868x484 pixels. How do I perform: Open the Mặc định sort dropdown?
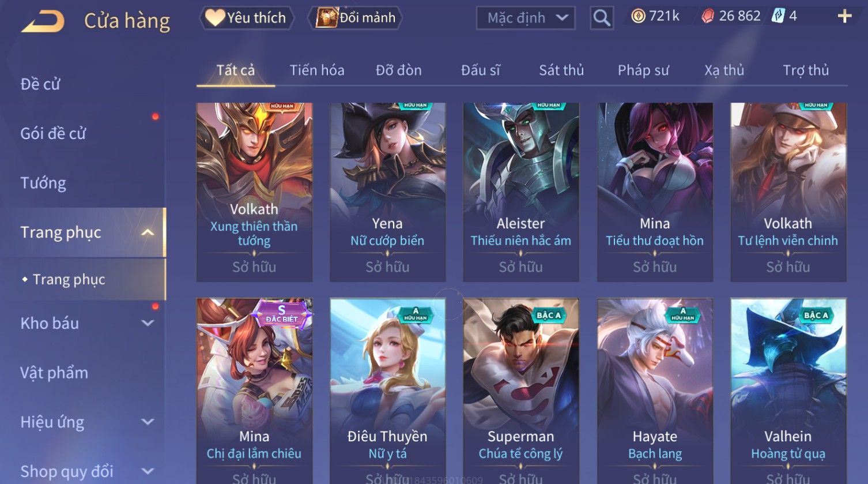coord(526,18)
